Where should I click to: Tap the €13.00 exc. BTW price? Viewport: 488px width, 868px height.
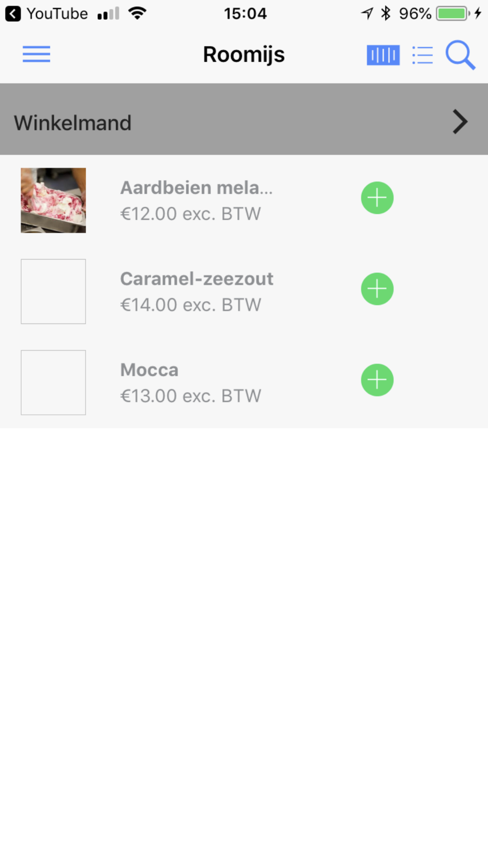[190, 396]
